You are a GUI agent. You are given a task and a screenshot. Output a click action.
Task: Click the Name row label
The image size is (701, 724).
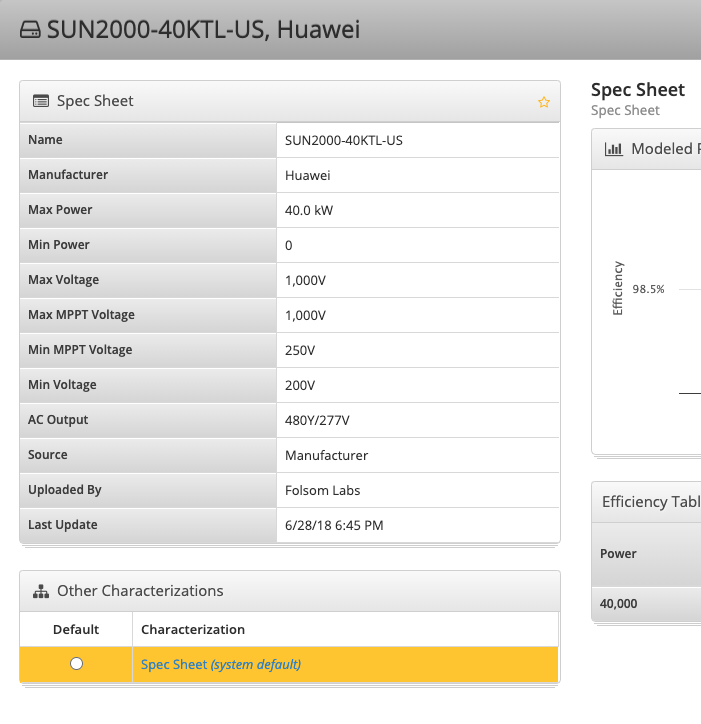tap(45, 140)
